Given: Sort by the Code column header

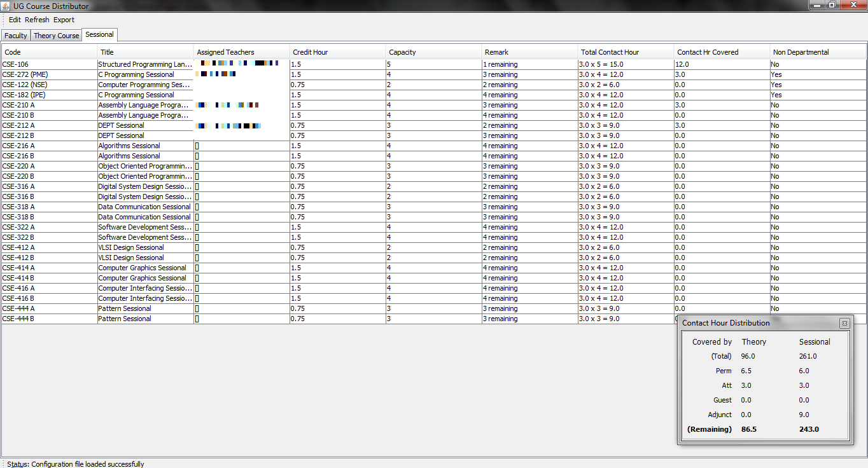Looking at the screenshot, I should pyautogui.click(x=50, y=52).
